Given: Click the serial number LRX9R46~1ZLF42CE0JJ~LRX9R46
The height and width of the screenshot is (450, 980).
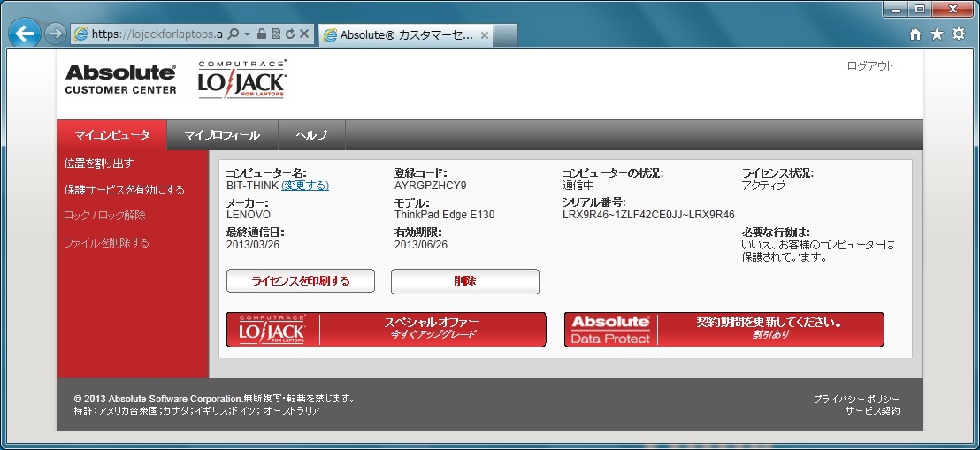Looking at the screenshot, I should pos(648,215).
